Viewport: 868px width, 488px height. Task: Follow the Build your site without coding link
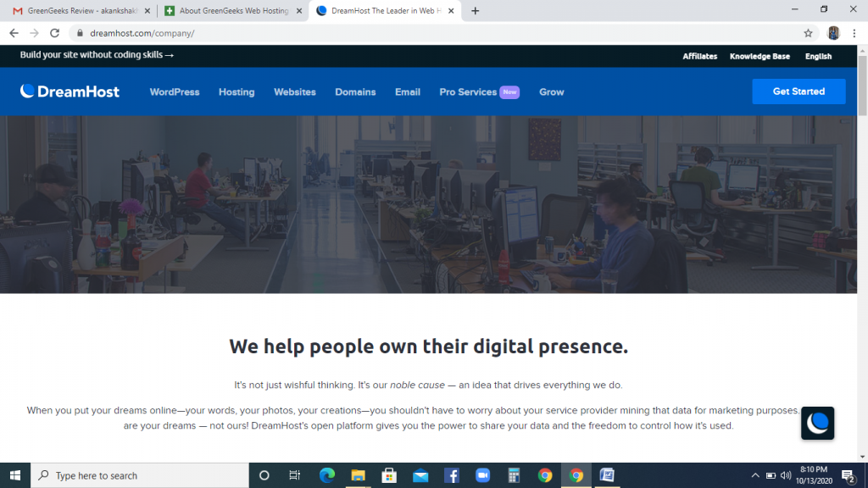click(97, 55)
